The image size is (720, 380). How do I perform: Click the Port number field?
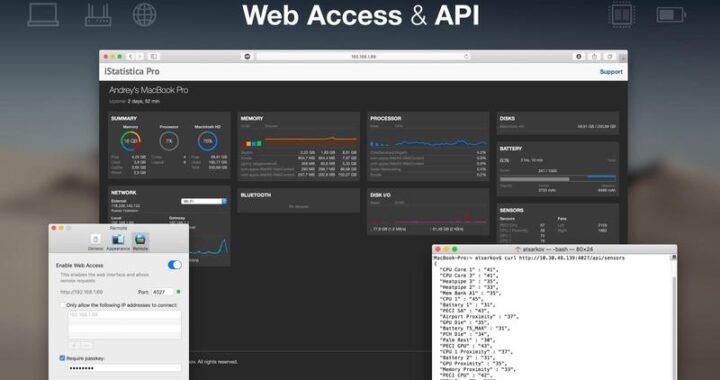click(x=163, y=292)
